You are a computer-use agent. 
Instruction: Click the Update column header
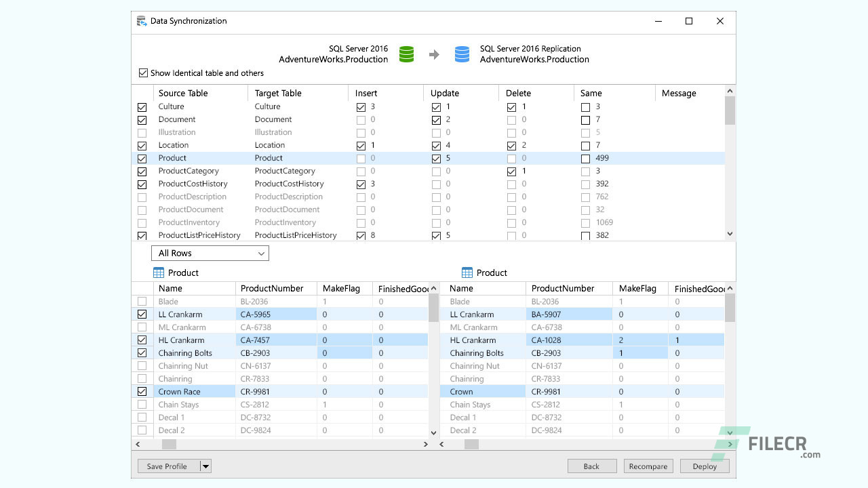coord(461,93)
